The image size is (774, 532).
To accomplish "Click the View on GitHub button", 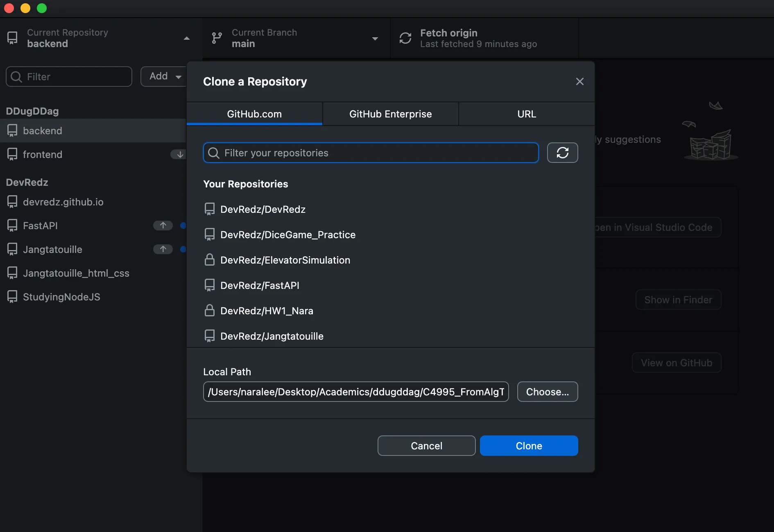I will [677, 363].
